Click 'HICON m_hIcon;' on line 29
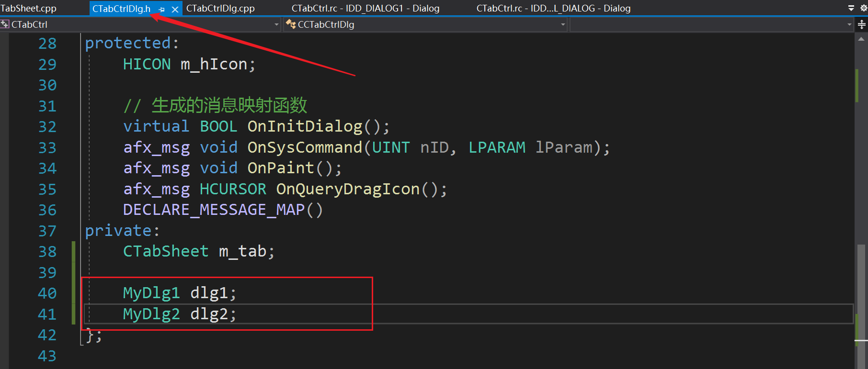The height and width of the screenshot is (369, 868). (x=189, y=64)
